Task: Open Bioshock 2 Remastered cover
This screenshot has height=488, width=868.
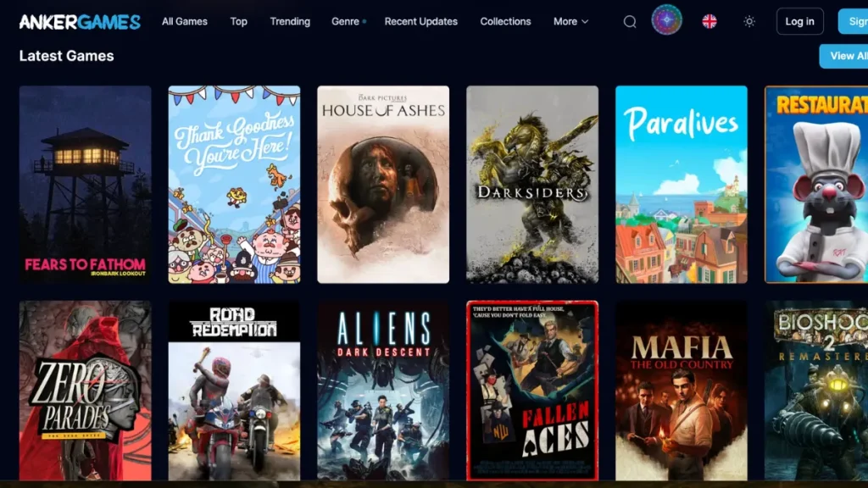Action: [x=816, y=391]
